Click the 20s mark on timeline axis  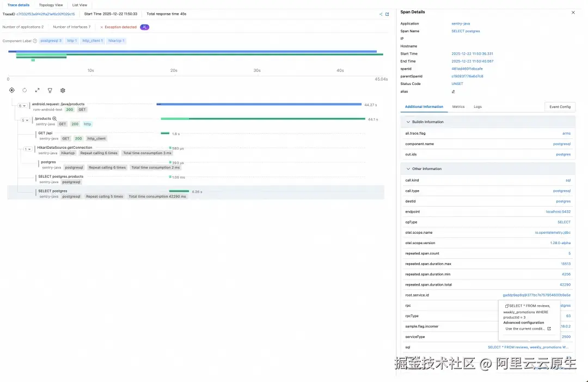tap(174, 70)
